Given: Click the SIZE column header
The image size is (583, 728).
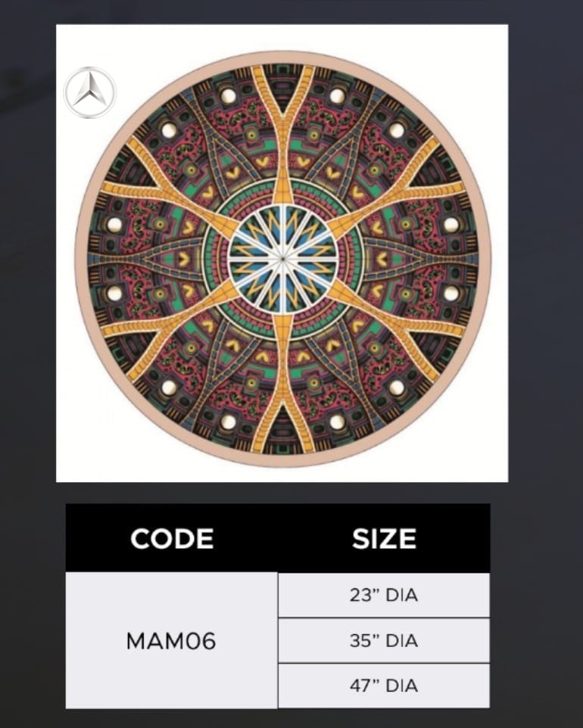Looking at the screenshot, I should [384, 539].
